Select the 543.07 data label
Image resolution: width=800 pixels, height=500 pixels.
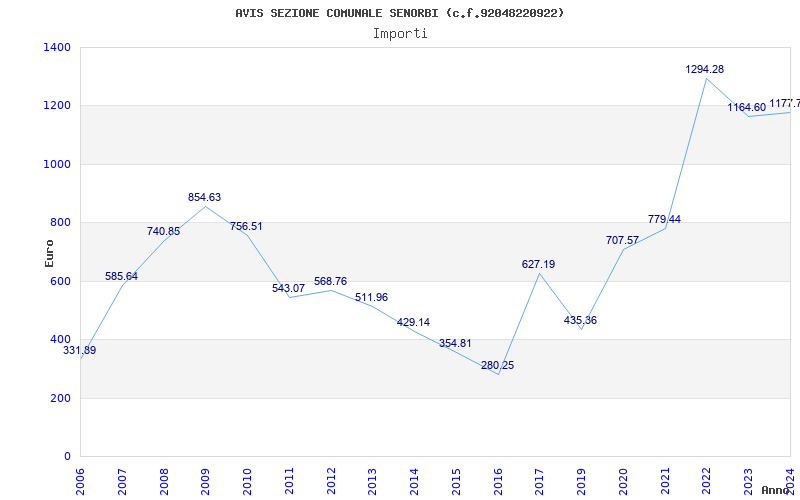coord(288,288)
